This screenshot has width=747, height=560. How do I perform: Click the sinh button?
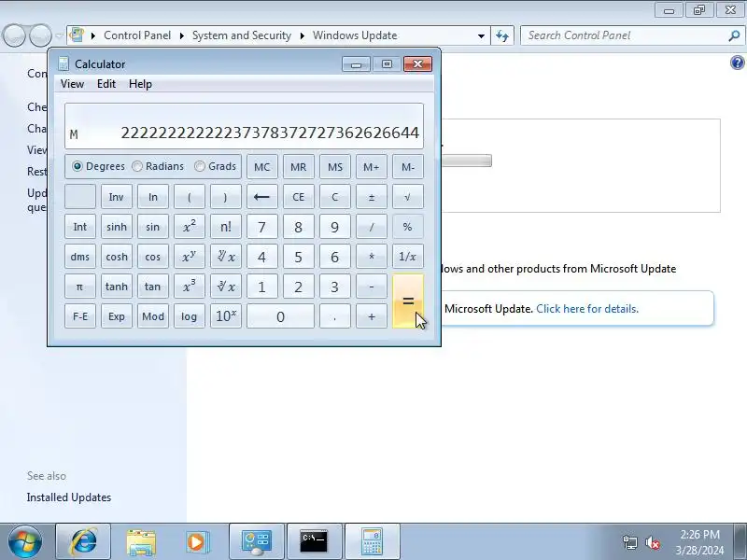pyautogui.click(x=116, y=227)
